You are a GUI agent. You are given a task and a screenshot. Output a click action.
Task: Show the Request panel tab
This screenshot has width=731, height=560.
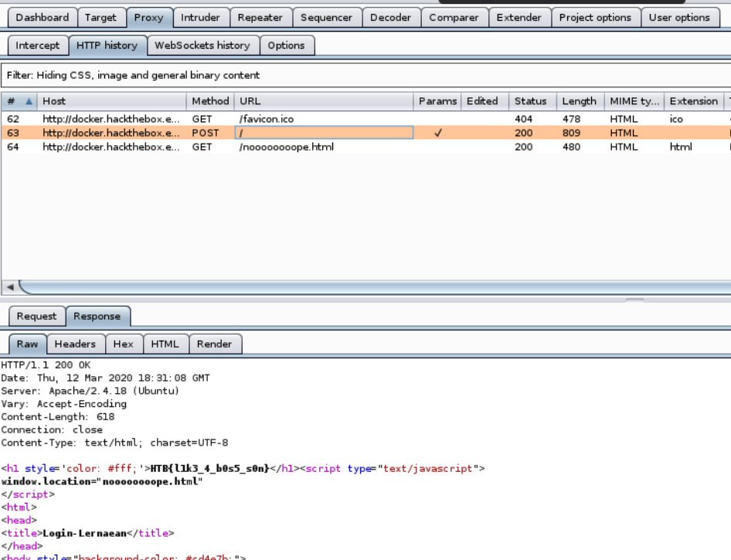click(36, 316)
